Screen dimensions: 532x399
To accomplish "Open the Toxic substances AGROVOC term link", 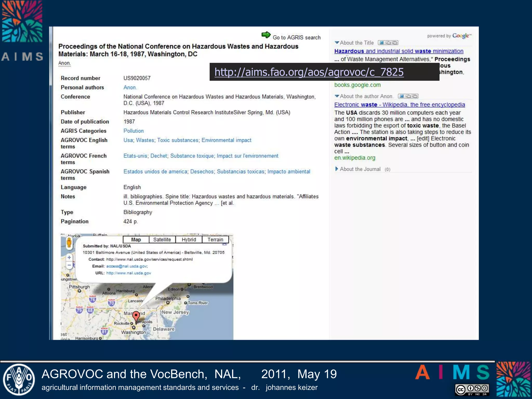I will 178,140.
